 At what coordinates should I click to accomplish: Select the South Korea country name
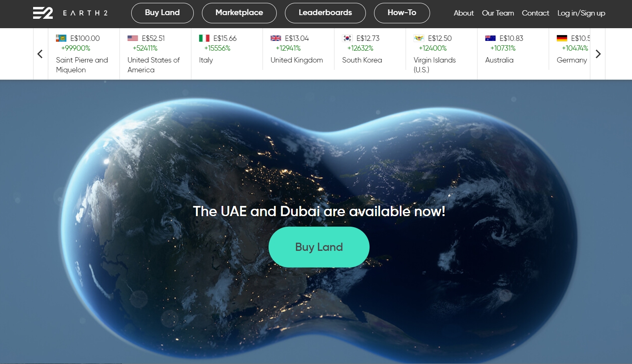(x=362, y=60)
